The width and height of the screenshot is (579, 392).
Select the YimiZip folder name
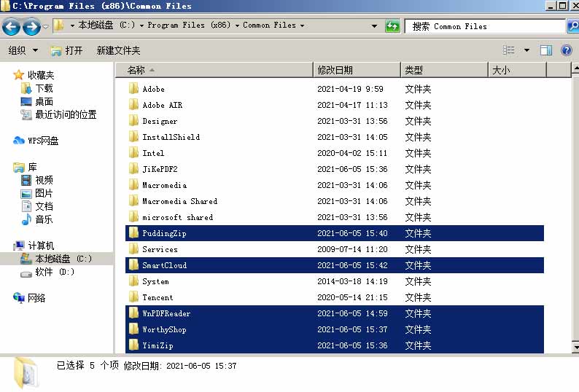click(x=158, y=345)
